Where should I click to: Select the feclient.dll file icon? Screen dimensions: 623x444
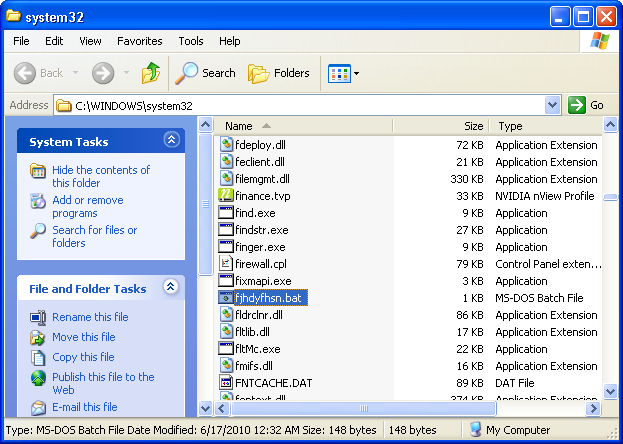point(226,162)
